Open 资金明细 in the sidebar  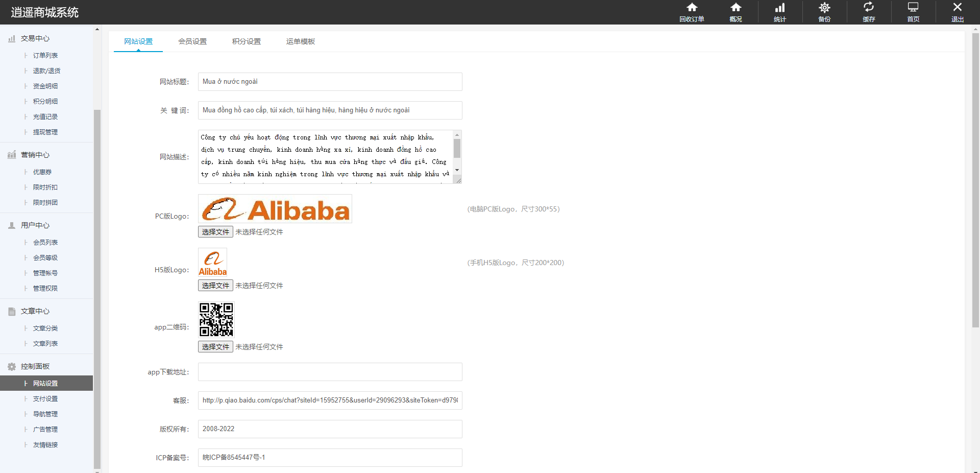[x=45, y=86]
